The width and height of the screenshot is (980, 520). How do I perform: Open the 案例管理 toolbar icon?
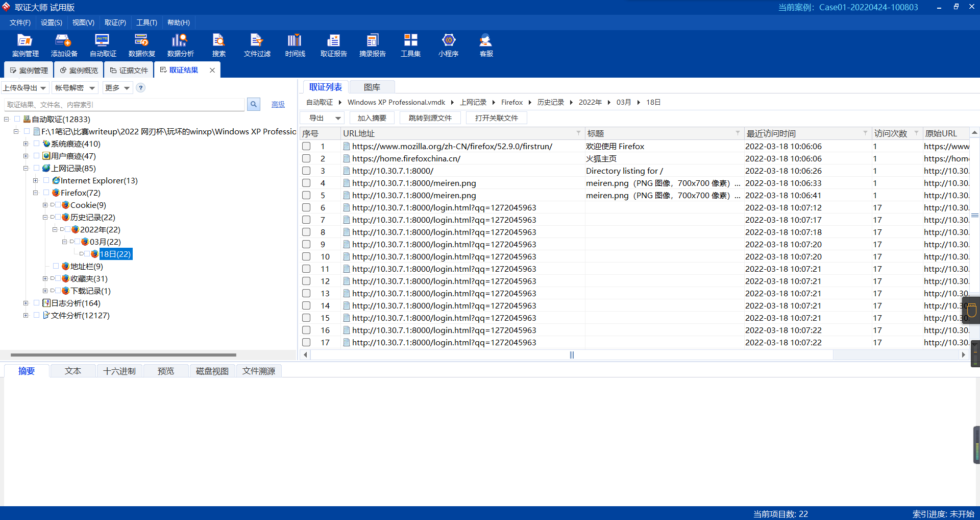tap(25, 45)
